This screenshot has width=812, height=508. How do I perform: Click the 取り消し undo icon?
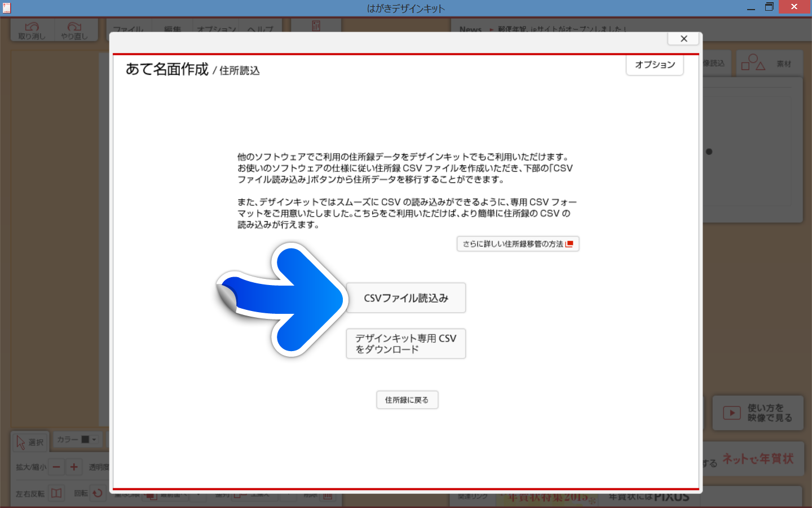point(32,30)
